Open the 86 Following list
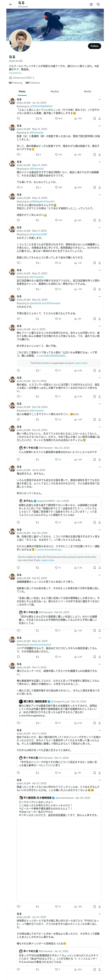Screen dimensions: 110x980 15,82
